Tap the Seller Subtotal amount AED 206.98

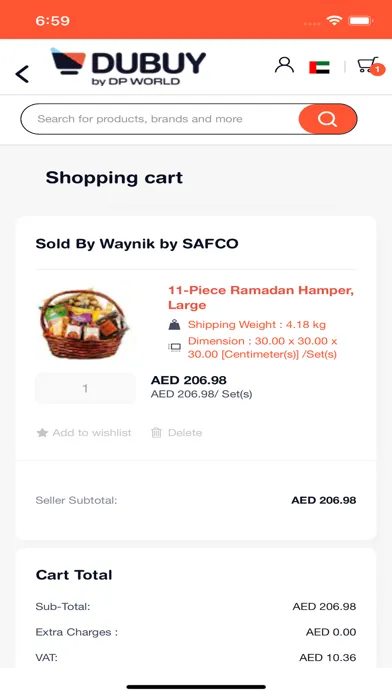click(x=324, y=500)
